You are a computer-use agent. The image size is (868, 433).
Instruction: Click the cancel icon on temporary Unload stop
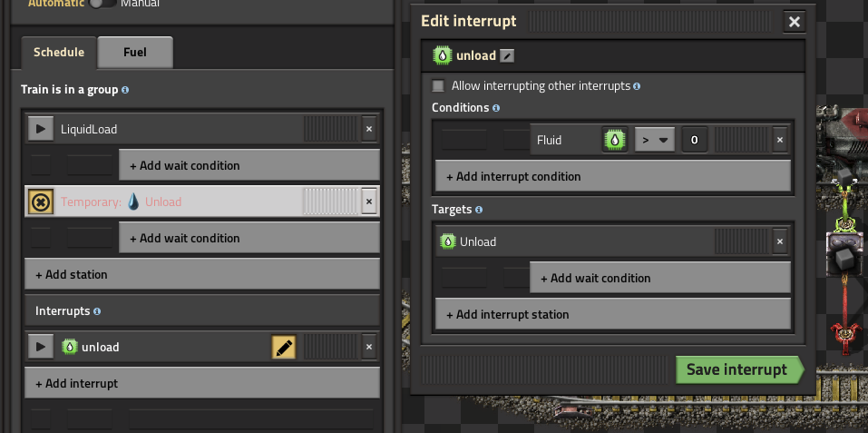tap(40, 202)
